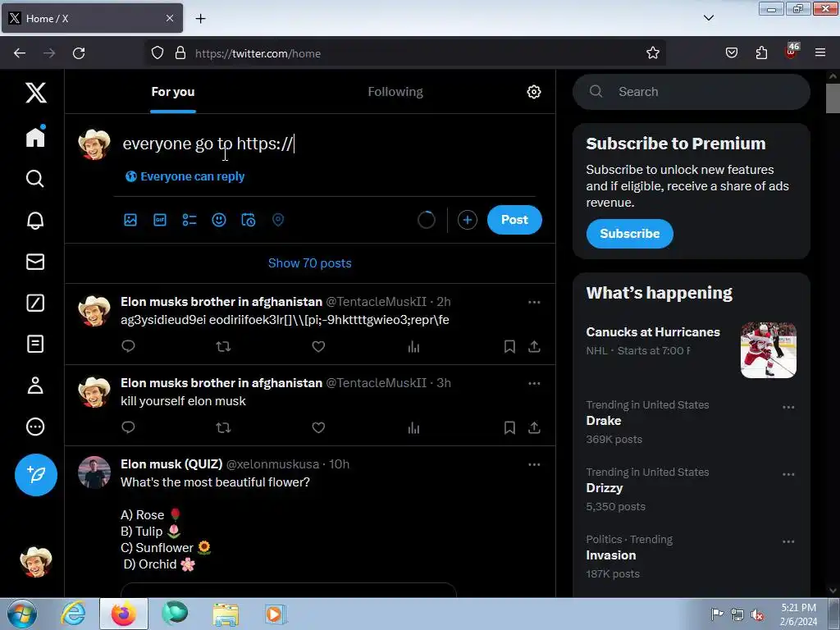Click Show 70 posts link
This screenshot has height=630, width=840.
pyautogui.click(x=309, y=263)
